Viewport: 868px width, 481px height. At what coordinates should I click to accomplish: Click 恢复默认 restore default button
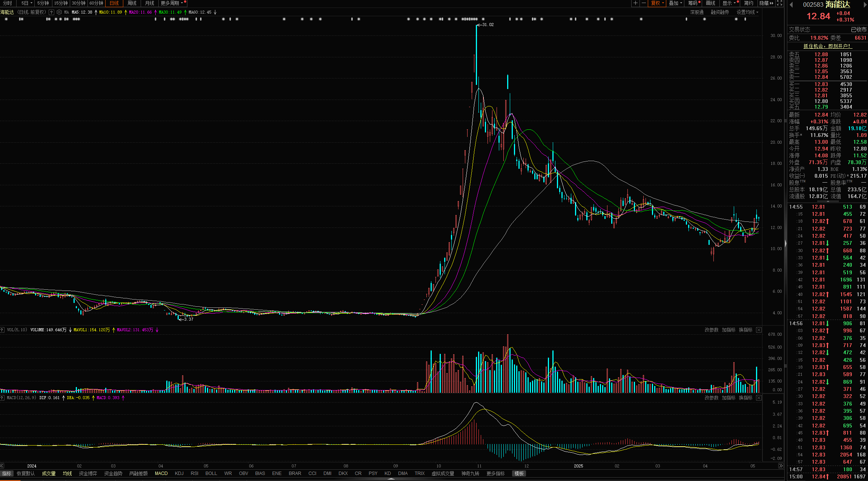tap(26, 473)
